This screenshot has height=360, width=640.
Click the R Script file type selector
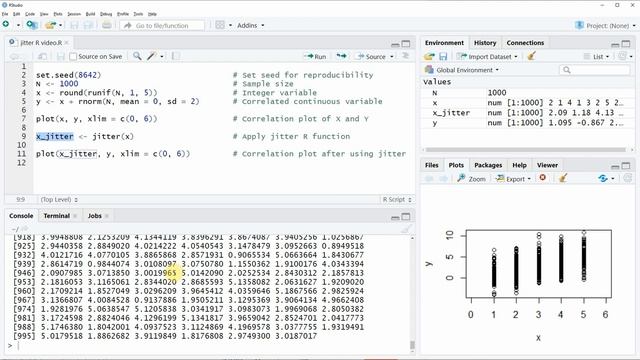pyautogui.click(x=396, y=199)
